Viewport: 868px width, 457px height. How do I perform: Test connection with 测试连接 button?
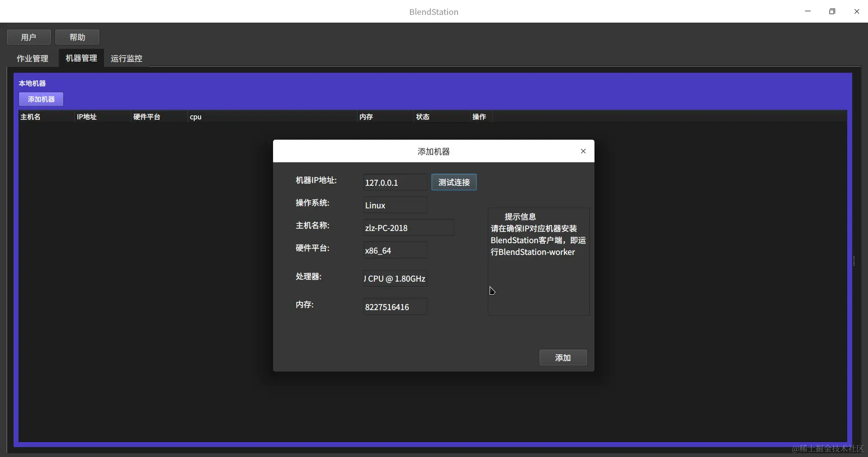[454, 182]
